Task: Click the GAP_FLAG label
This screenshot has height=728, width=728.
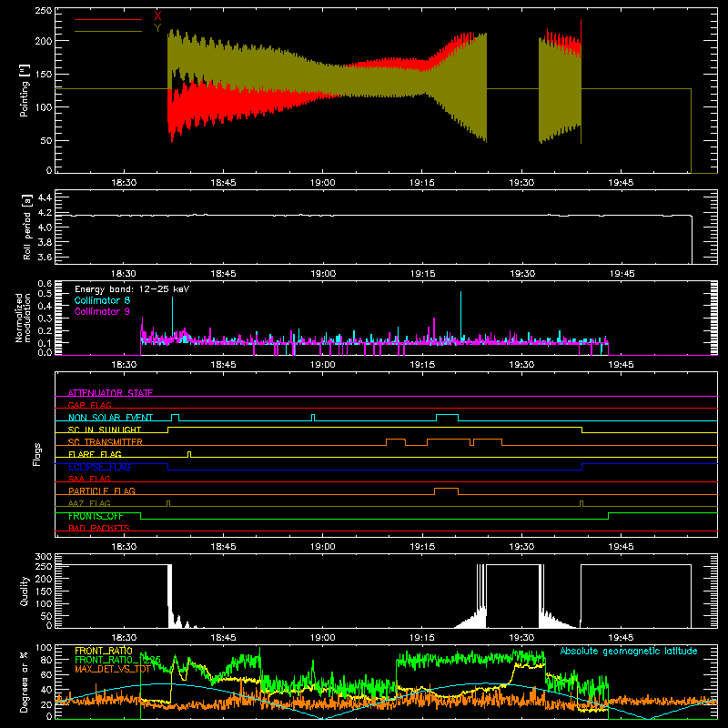Action: coord(89,405)
